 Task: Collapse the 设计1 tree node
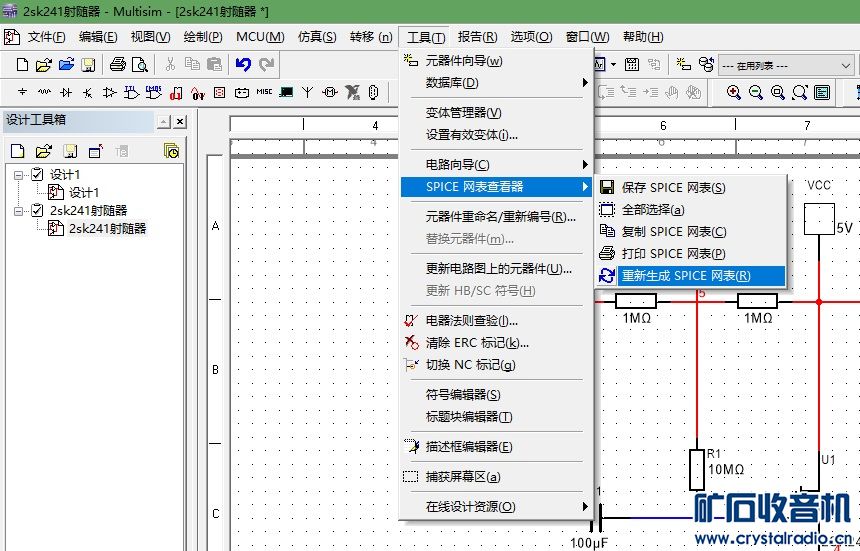click(20, 175)
